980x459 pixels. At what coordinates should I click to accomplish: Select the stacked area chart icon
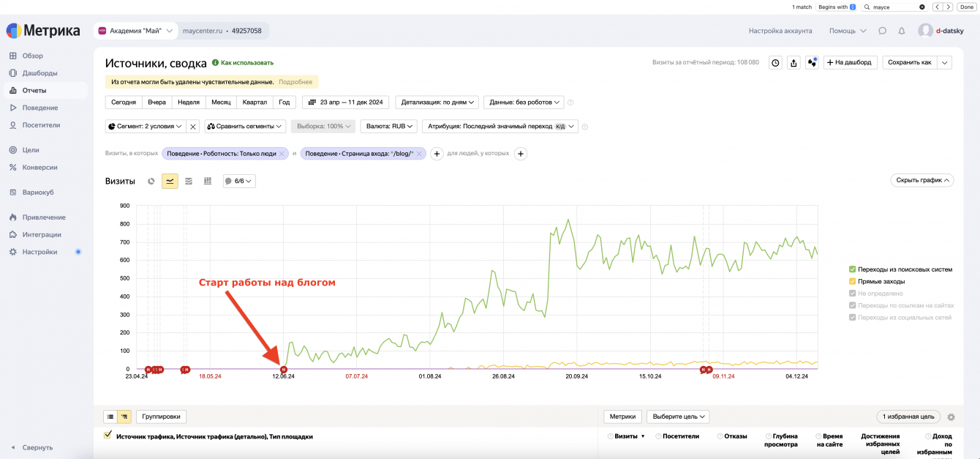[189, 181]
